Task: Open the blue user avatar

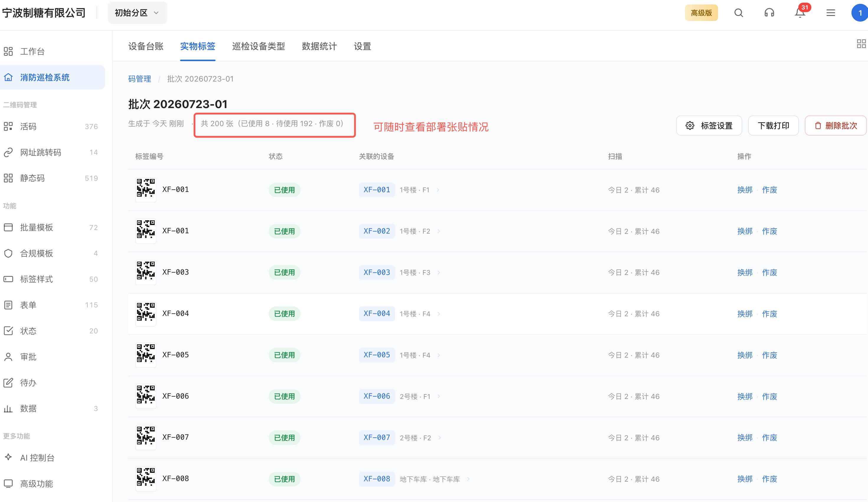Action: pos(860,13)
